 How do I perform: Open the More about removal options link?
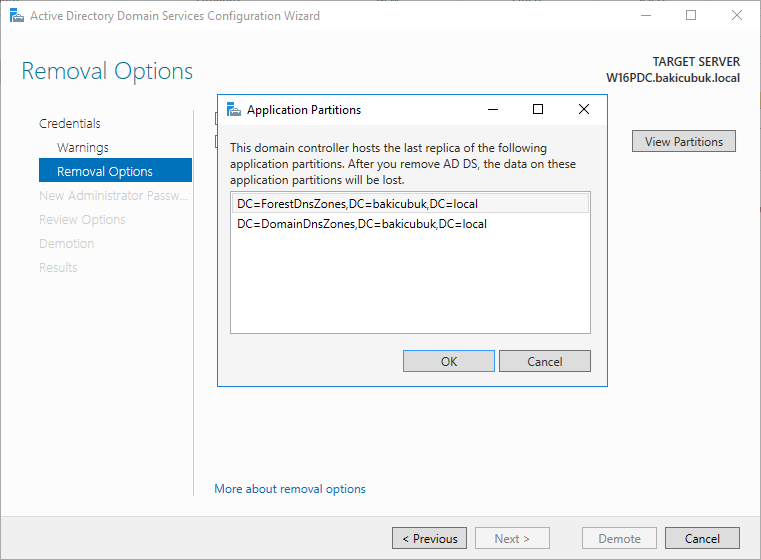290,489
